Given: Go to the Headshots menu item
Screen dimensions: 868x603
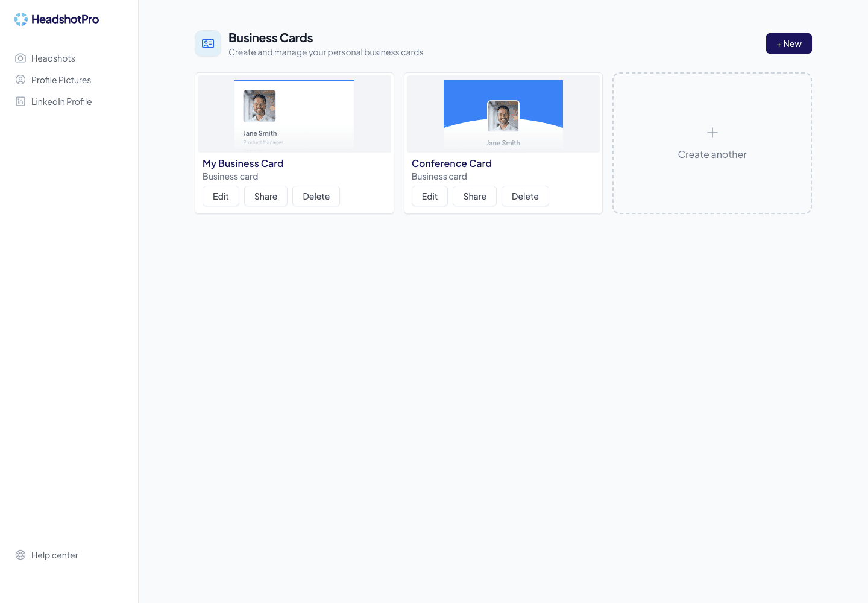Looking at the screenshot, I should coord(53,58).
